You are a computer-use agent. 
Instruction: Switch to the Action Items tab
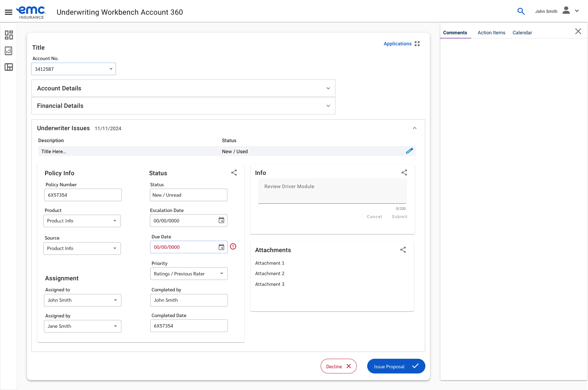click(x=491, y=32)
